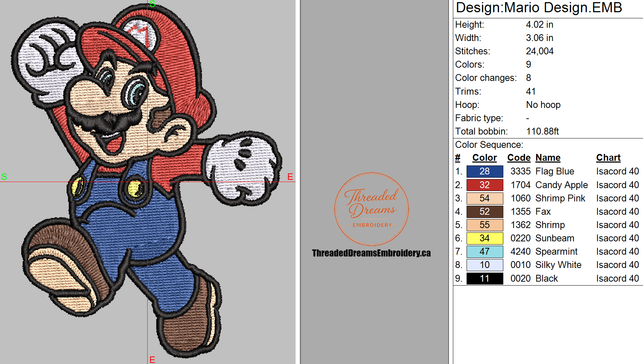The height and width of the screenshot is (364, 643).
Task: Click the Shrimp Pink thread name
Action: click(x=560, y=198)
